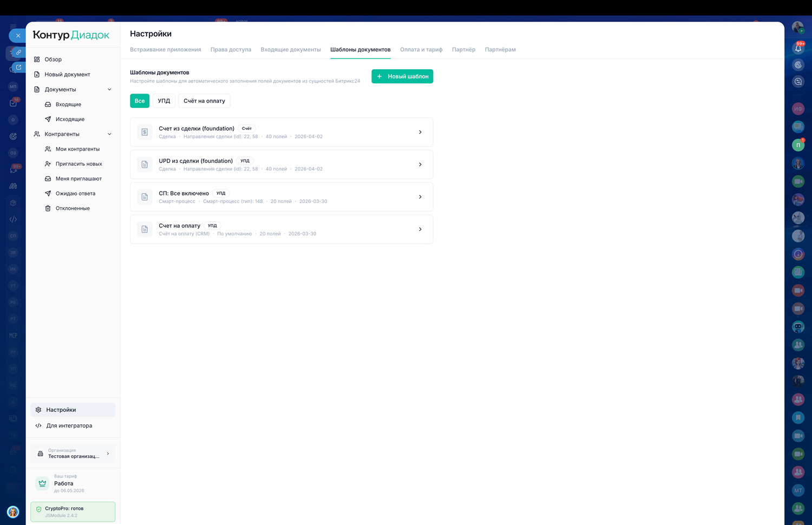Viewport: 812px width, 525px height.
Task: Open the app in a new window icon
Action: coord(18,68)
